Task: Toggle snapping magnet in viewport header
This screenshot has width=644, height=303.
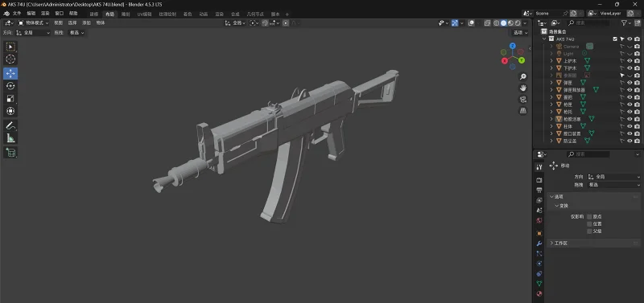Action: click(x=266, y=23)
